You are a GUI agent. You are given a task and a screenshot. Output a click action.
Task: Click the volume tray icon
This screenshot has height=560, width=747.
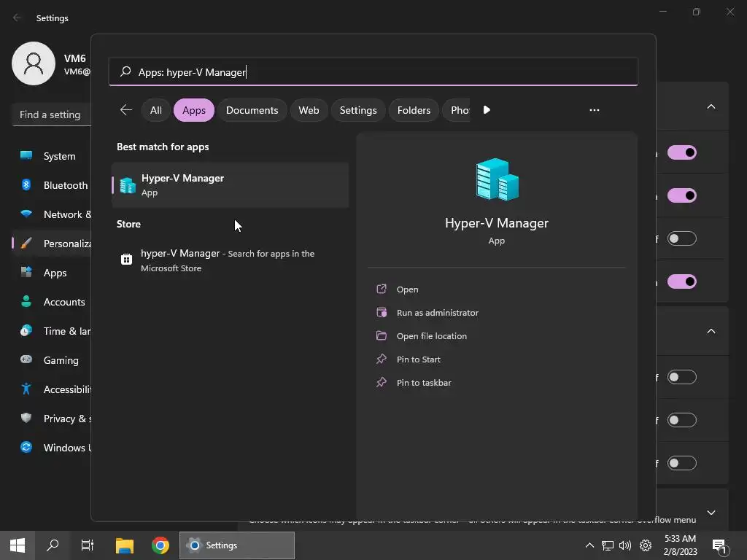(x=625, y=545)
